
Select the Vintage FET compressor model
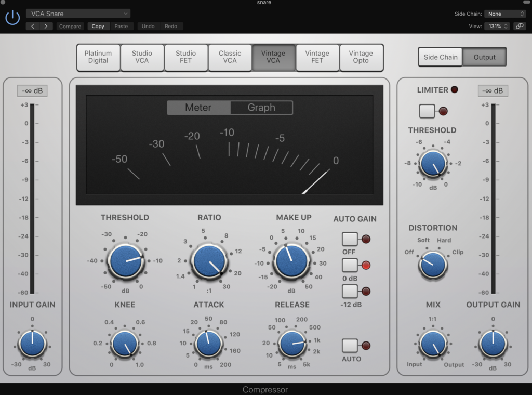click(x=317, y=57)
